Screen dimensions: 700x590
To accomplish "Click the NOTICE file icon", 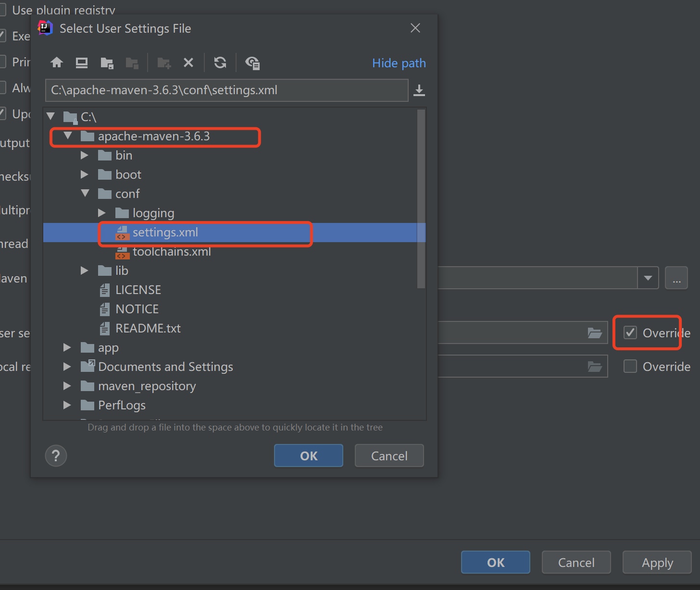I will (104, 309).
